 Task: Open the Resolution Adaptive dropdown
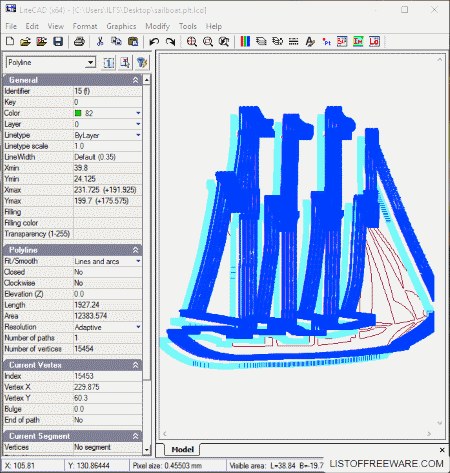pyautogui.click(x=138, y=327)
